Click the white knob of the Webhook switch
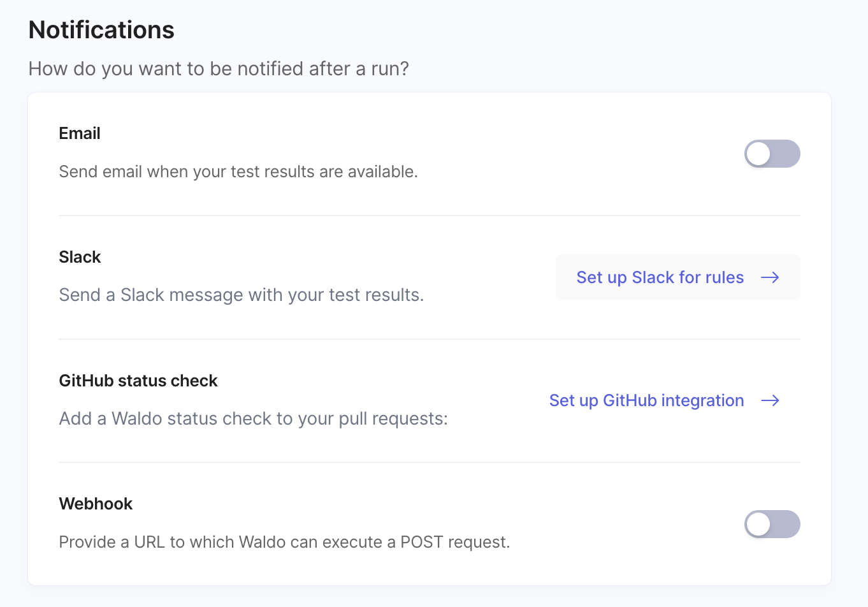 [x=758, y=524]
